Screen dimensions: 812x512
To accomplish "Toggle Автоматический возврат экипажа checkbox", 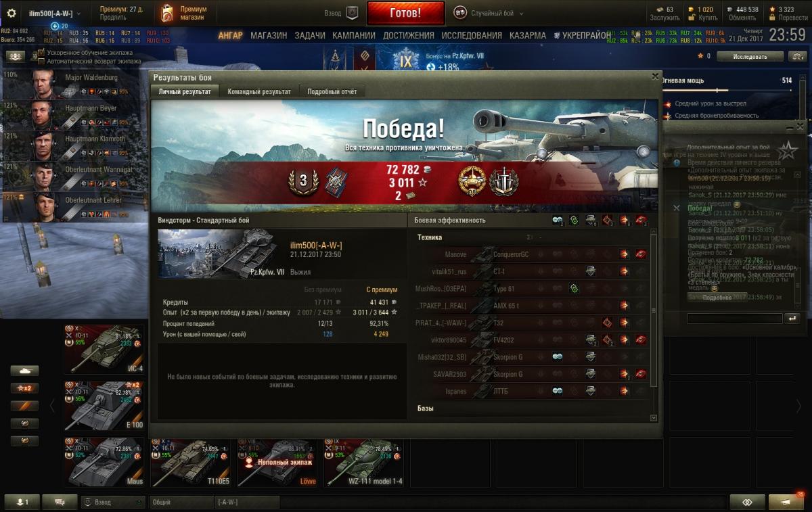I will pyautogui.click(x=41, y=61).
